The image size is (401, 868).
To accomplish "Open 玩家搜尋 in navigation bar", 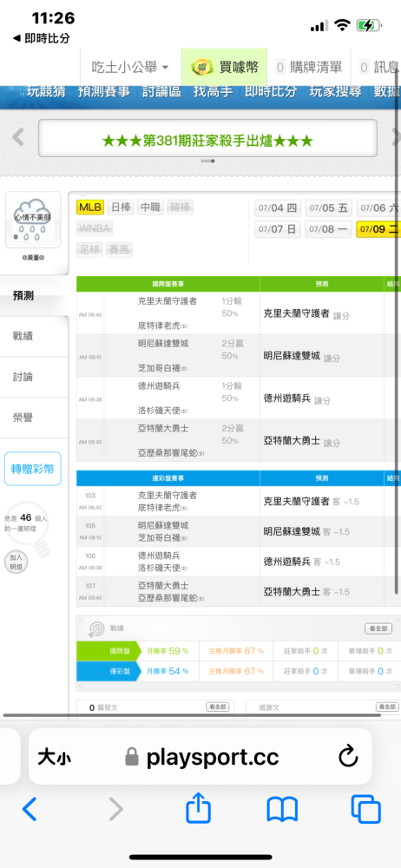I will point(336,91).
